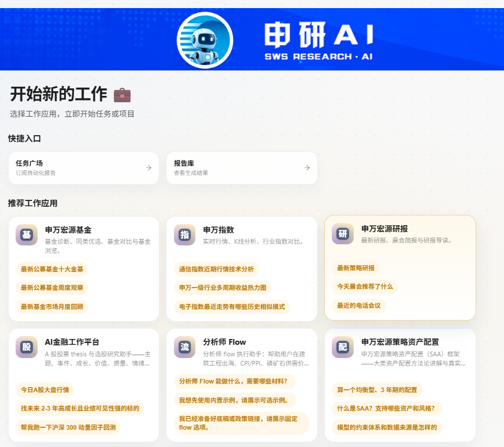Choose 电子指数最近走势有哪些历史相似模式 prompt
The width and height of the screenshot is (504, 447).
click(232, 307)
